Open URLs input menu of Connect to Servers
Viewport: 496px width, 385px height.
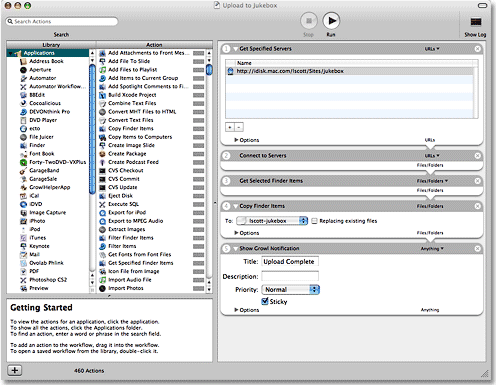click(x=432, y=156)
